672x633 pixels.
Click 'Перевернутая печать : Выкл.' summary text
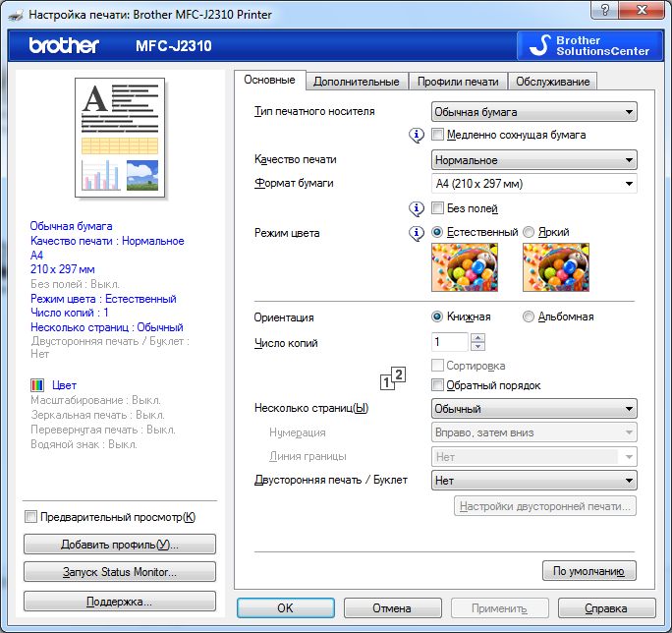click(x=103, y=430)
